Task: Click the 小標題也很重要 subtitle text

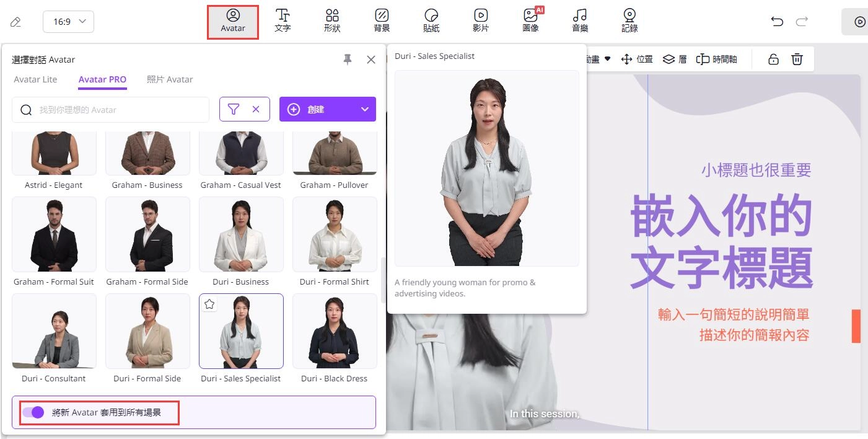Action: (x=756, y=170)
